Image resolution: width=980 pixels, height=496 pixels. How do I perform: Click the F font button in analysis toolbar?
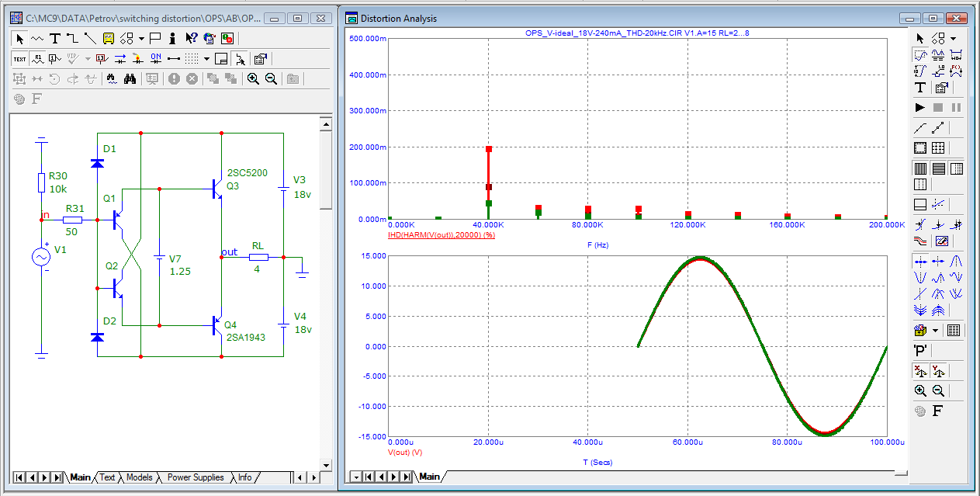937,411
